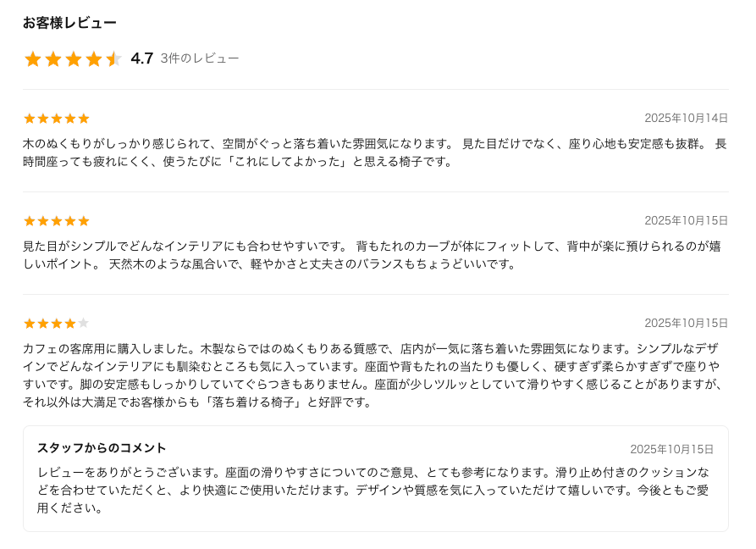This screenshot has height=549, width=756.
Task: Click the 4.7 average rating number
Action: pos(142,58)
